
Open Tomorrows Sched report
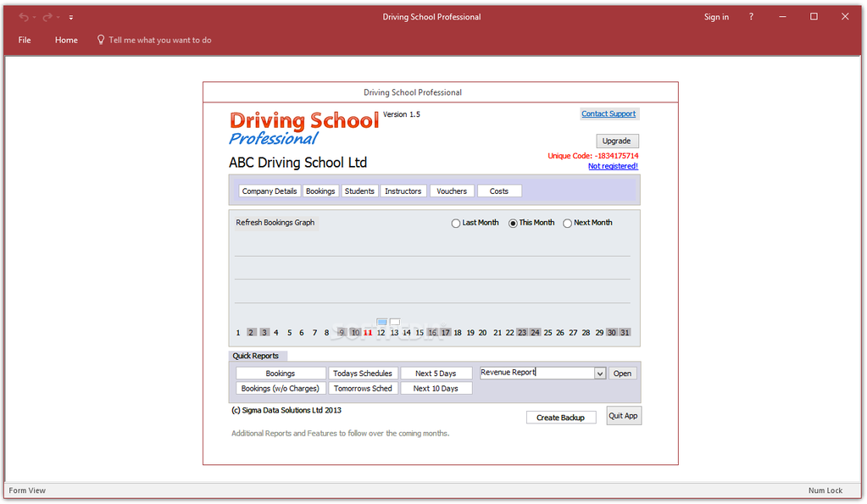coord(363,389)
